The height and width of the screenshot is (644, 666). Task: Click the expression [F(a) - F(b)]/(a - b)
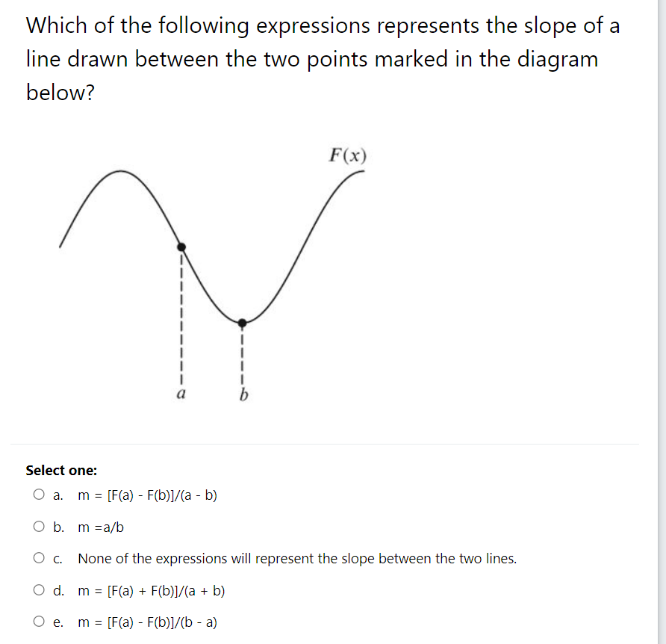147,495
